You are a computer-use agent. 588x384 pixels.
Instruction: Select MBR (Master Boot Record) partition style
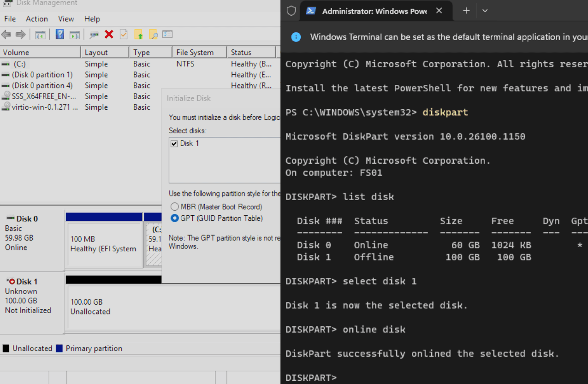174,207
